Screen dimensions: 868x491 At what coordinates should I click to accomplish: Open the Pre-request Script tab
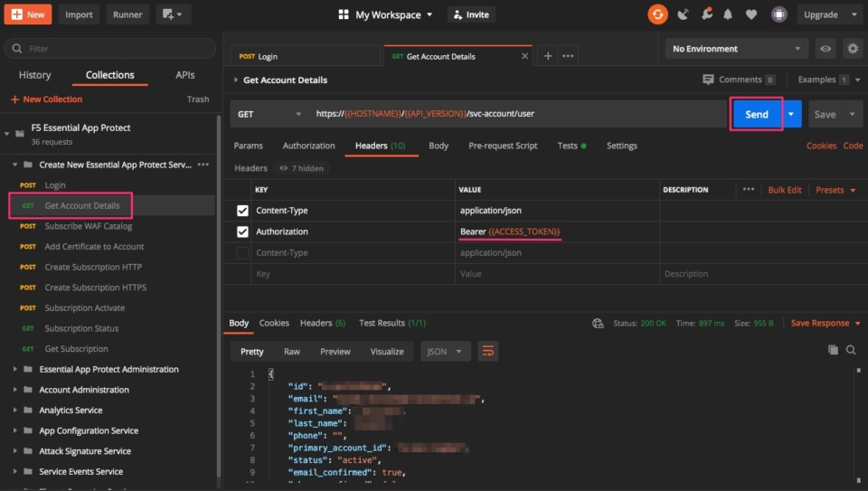pos(503,146)
